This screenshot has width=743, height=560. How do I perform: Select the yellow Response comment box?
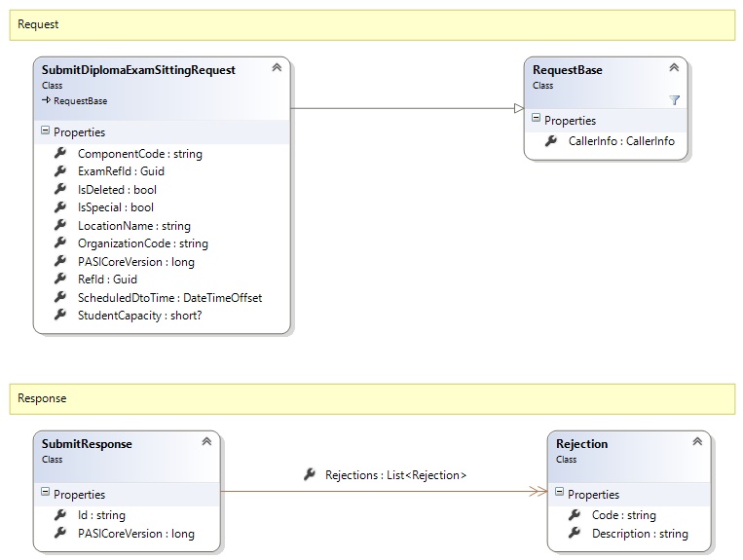(x=371, y=398)
